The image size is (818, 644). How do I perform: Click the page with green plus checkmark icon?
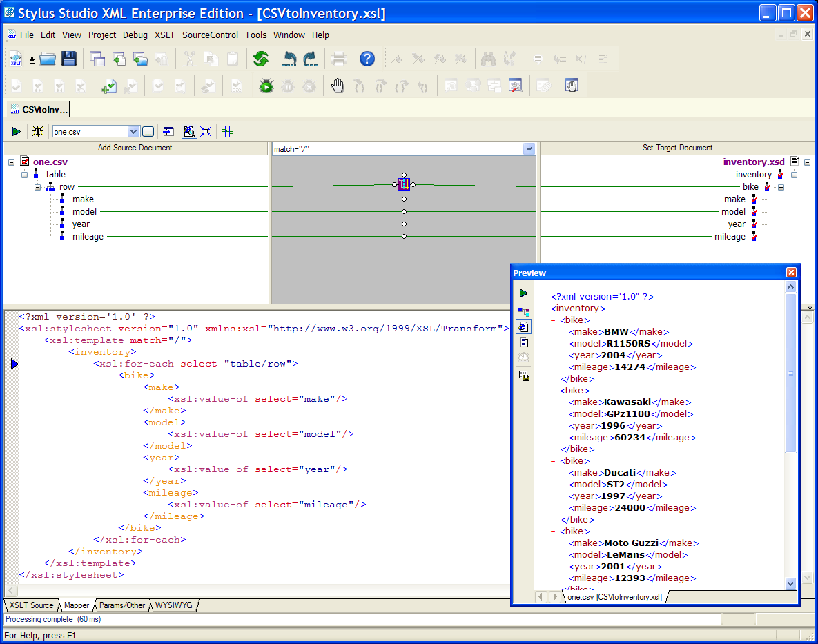coord(108,86)
